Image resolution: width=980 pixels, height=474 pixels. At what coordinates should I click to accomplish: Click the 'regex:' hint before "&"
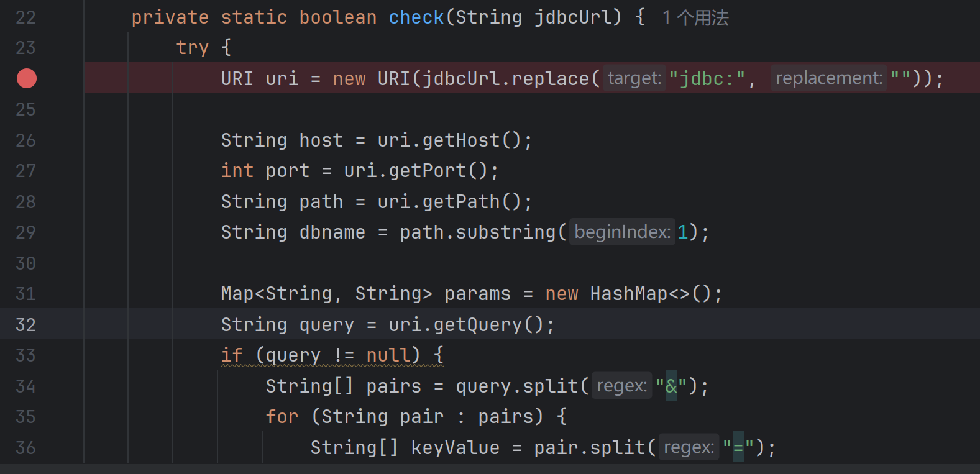tap(621, 386)
